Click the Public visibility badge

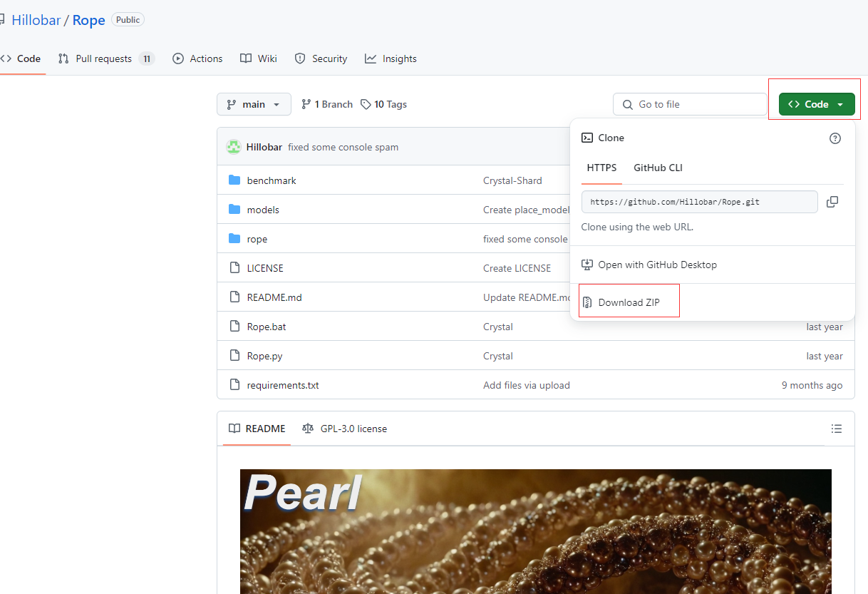(x=128, y=20)
